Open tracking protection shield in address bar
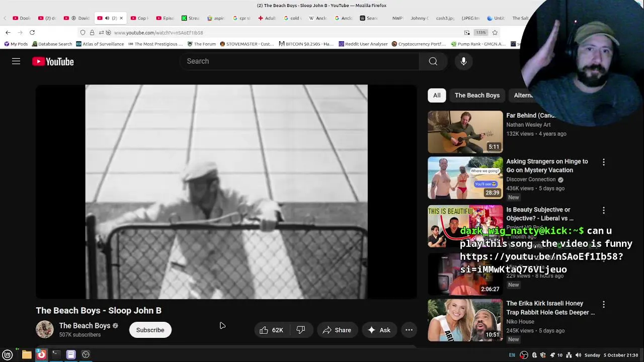The height and width of the screenshot is (362, 644). (83, 33)
